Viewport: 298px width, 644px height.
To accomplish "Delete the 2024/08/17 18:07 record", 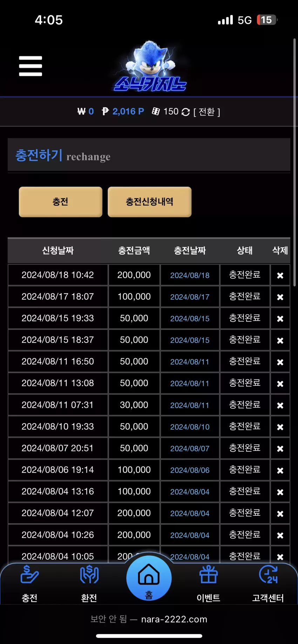I will 280,297.
